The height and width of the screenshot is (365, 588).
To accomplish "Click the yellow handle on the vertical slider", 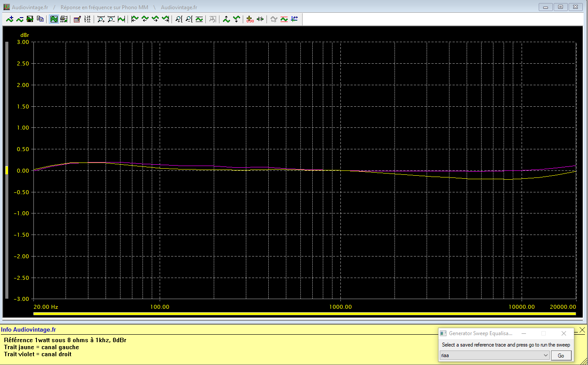I will point(7,170).
